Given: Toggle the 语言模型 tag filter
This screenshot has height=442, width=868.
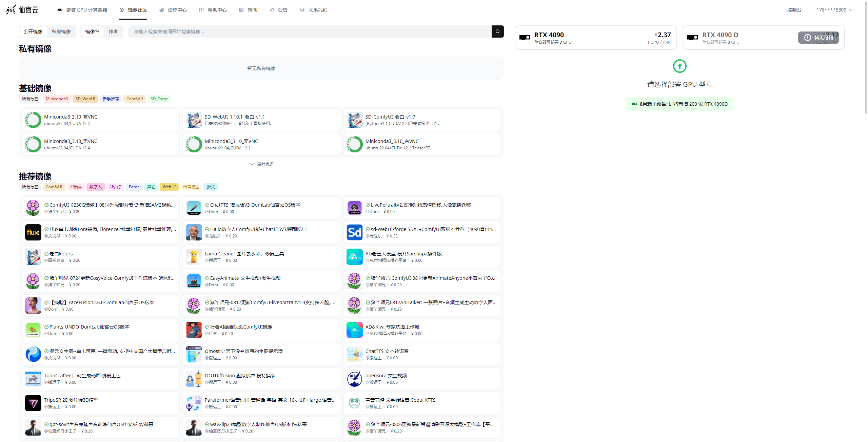Looking at the screenshot, I should coord(191,187).
